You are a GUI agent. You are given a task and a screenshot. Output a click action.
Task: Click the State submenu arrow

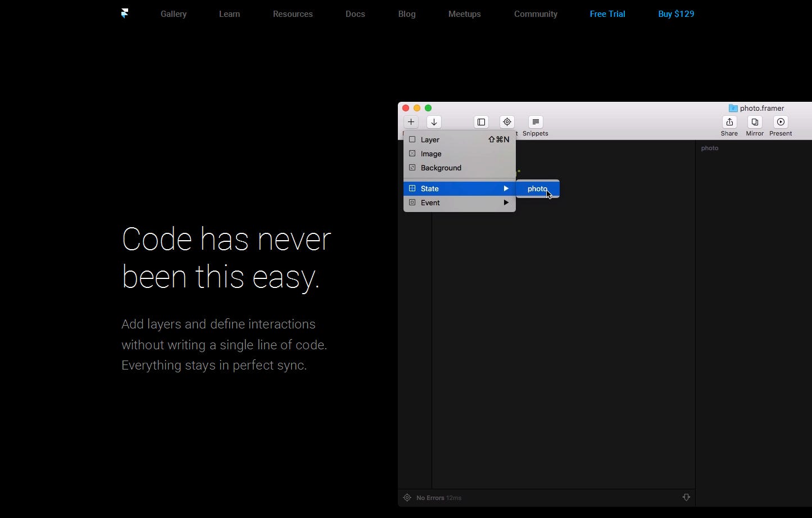coord(506,188)
